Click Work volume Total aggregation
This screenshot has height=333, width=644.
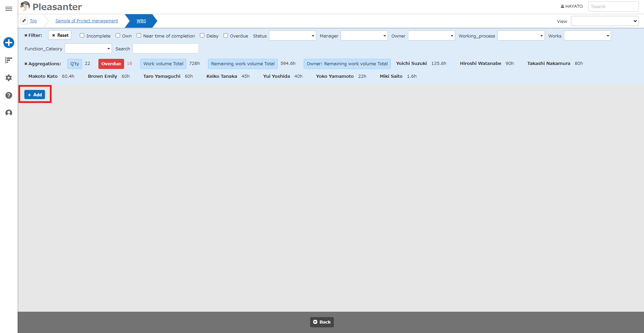pos(163,64)
